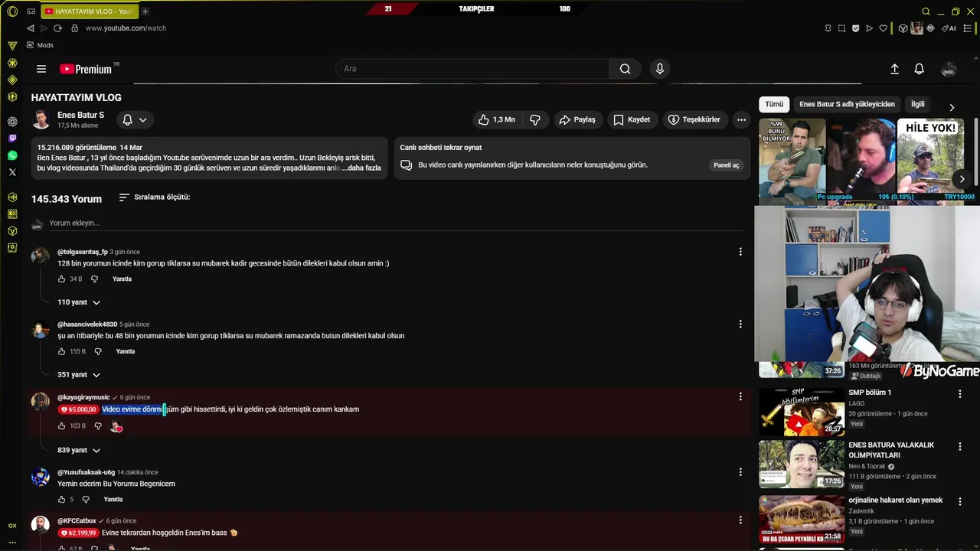Open the YouTube notifications bell
The width and height of the screenshot is (980, 551).
[920, 69]
